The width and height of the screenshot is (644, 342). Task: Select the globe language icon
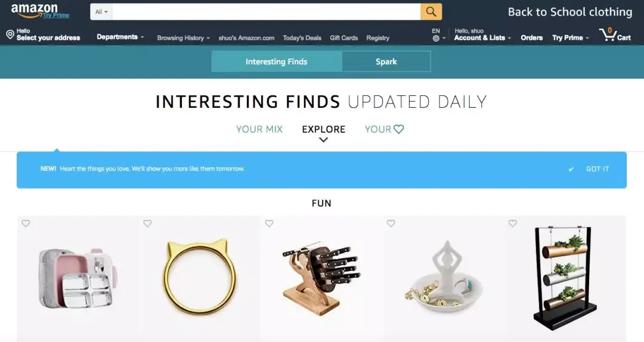coord(436,38)
